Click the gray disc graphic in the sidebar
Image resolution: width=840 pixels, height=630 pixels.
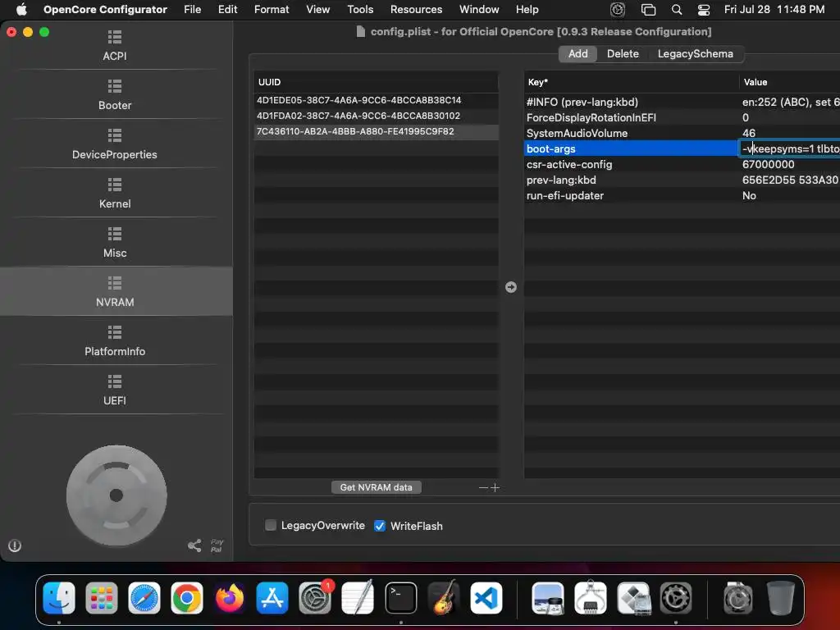116,495
